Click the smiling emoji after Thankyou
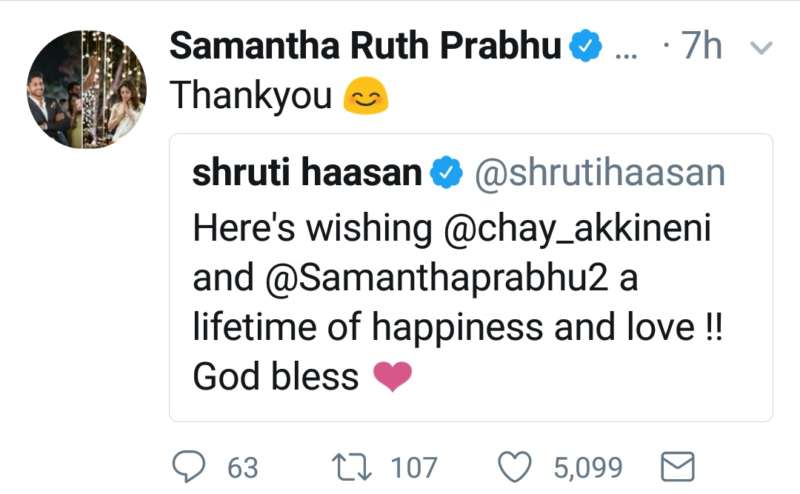The width and height of the screenshot is (800, 494). (365, 96)
